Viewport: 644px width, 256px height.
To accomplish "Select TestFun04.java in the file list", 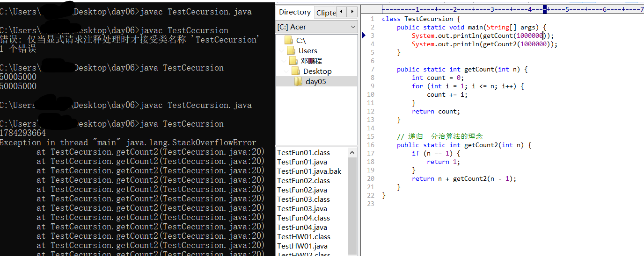I will 302,228.
